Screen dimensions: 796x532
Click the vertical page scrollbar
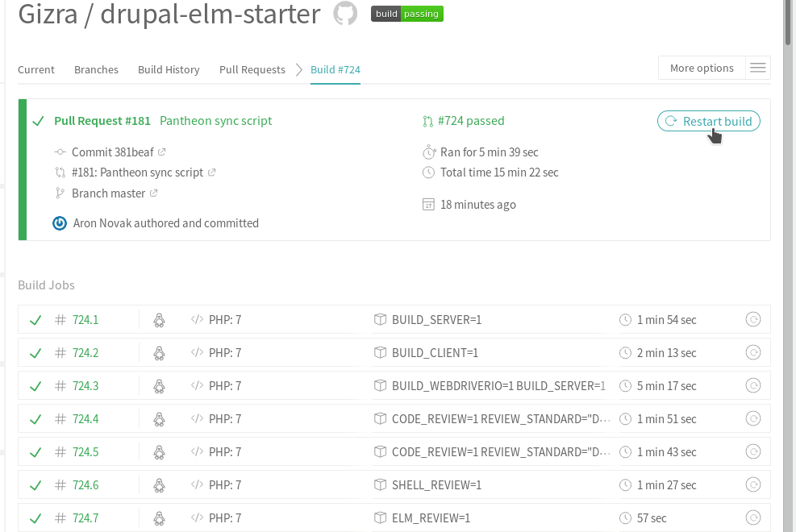tap(788, 242)
